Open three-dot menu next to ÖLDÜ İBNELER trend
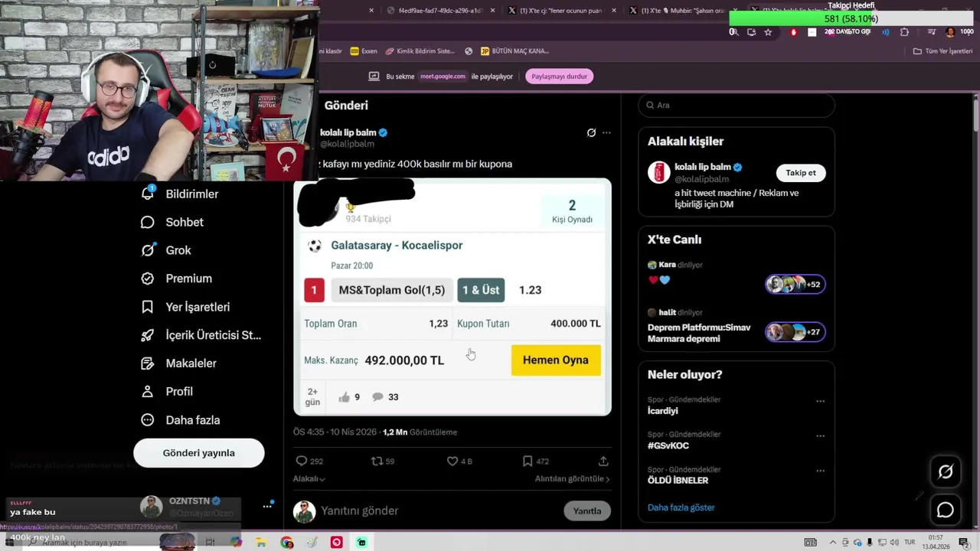980x551 pixels. (x=820, y=471)
